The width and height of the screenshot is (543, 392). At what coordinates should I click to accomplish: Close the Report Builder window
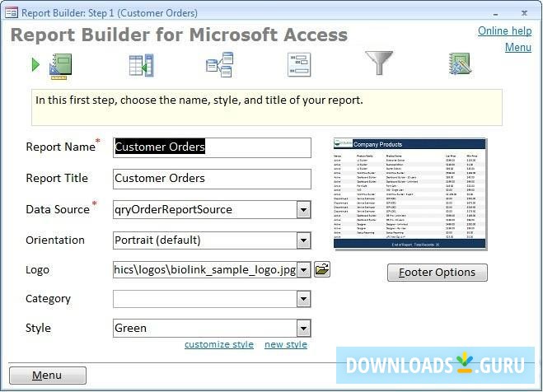coord(524,13)
